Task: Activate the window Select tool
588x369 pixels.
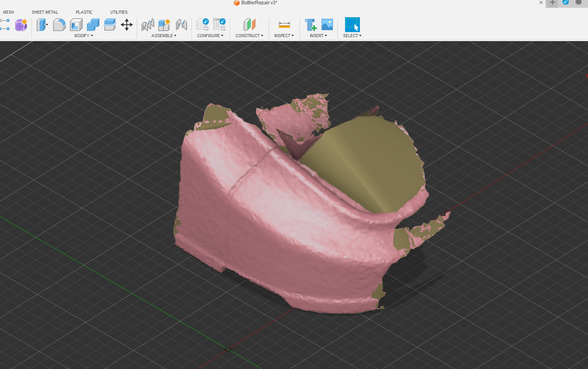Action: coord(352,25)
